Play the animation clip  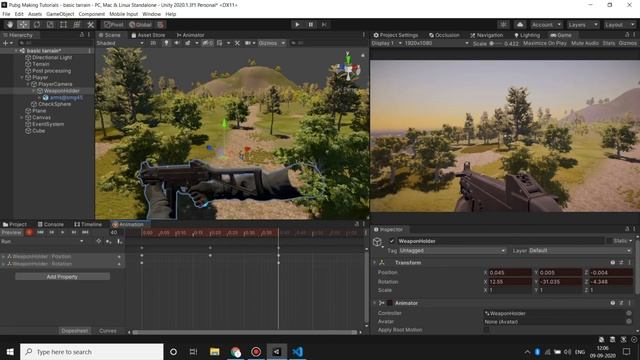click(62, 232)
